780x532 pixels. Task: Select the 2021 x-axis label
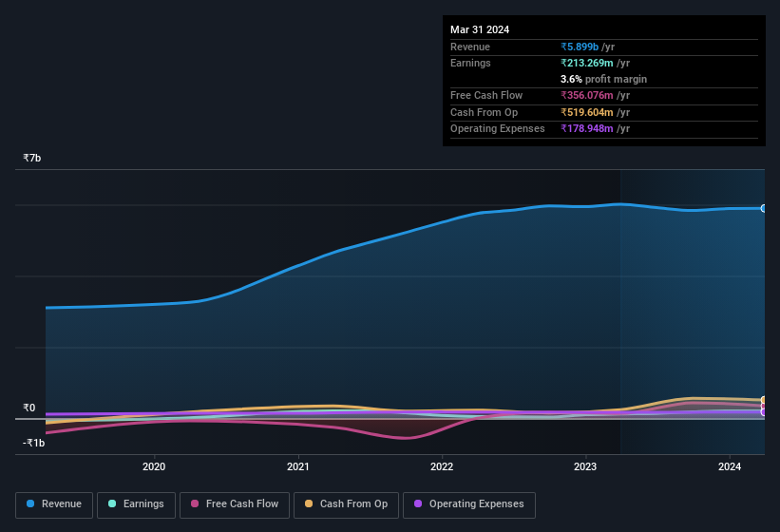(298, 466)
